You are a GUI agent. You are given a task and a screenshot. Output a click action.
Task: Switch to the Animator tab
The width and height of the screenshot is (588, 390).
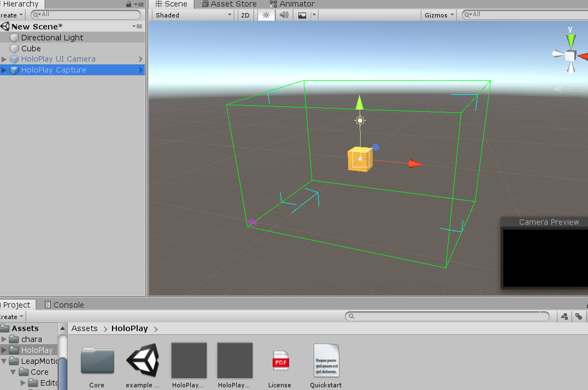(x=292, y=4)
